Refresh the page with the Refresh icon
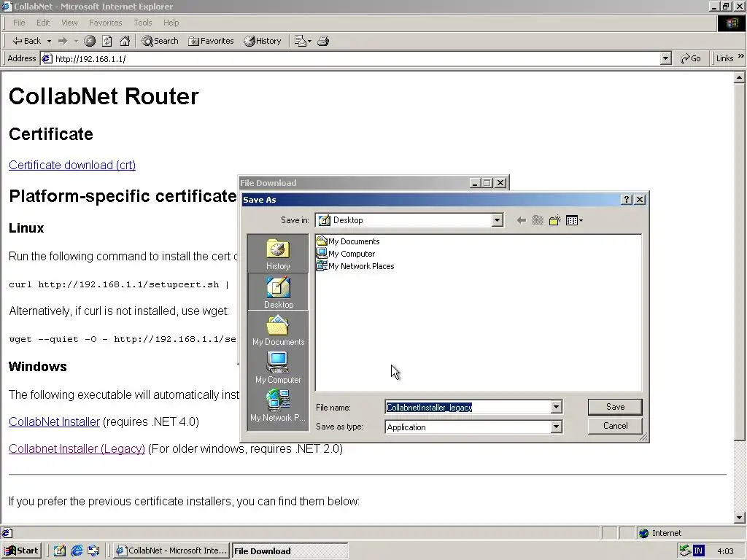This screenshot has width=747, height=560. tap(107, 41)
